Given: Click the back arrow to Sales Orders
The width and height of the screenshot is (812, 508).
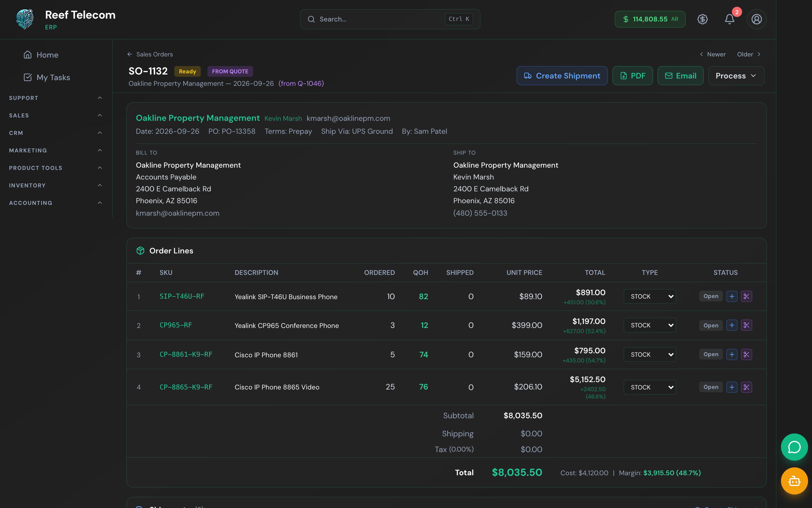Looking at the screenshot, I should (x=130, y=54).
